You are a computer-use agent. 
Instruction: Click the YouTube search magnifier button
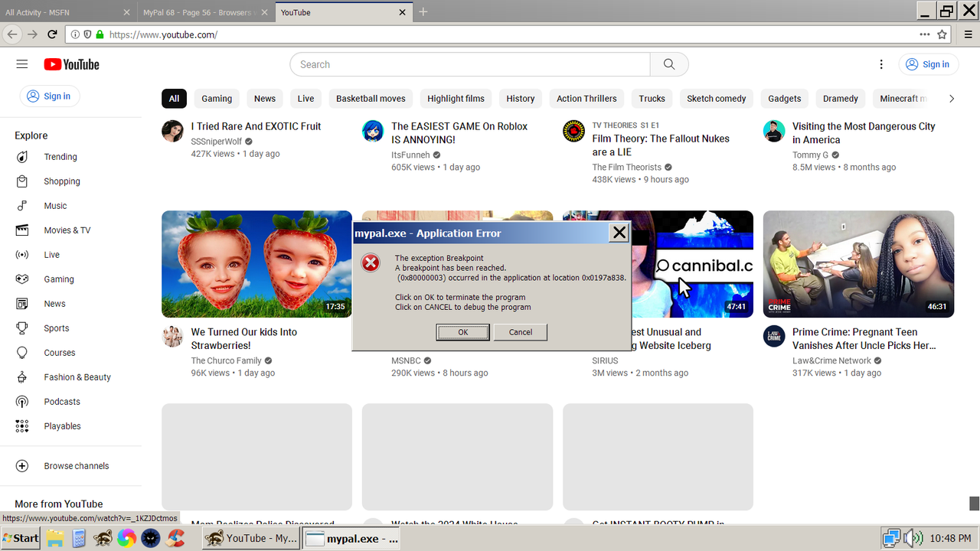tap(669, 64)
